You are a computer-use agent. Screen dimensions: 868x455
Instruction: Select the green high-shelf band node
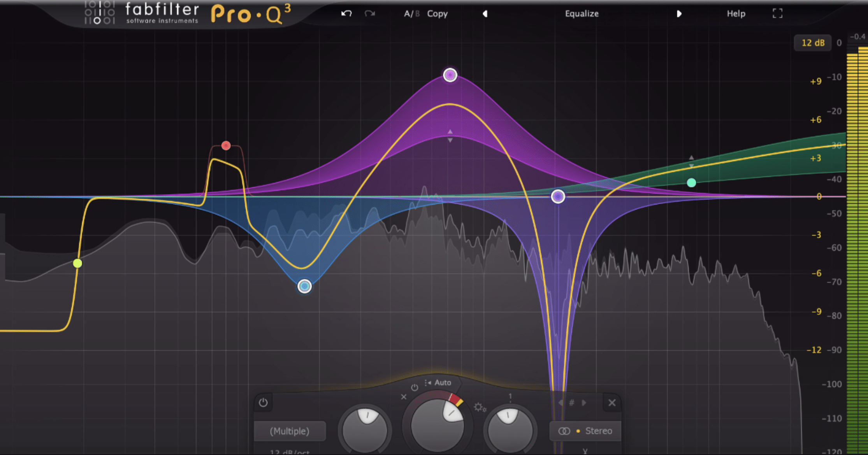coord(691,182)
